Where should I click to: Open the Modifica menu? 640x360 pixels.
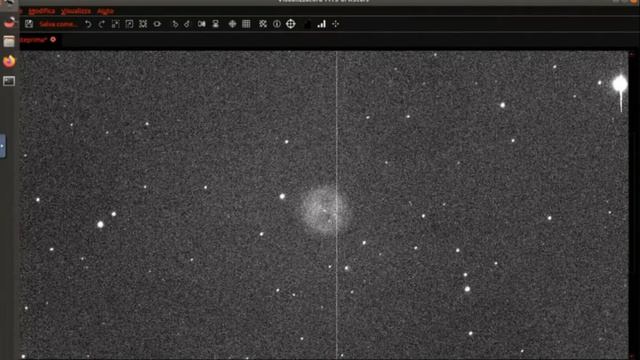click(42, 11)
